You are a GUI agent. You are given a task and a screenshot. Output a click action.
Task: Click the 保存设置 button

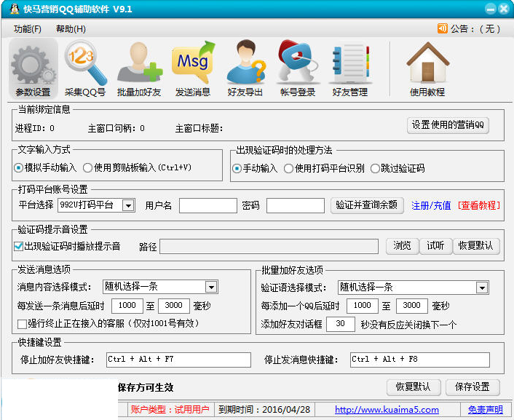(473, 387)
